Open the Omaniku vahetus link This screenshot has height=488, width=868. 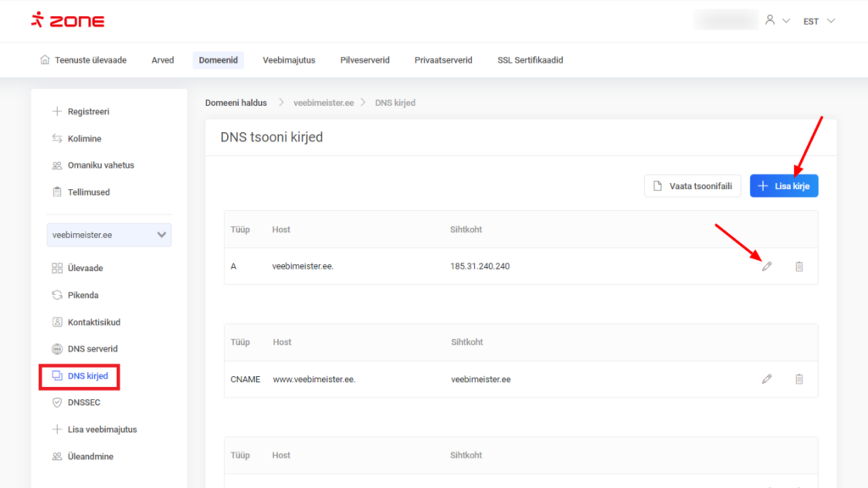101,165
